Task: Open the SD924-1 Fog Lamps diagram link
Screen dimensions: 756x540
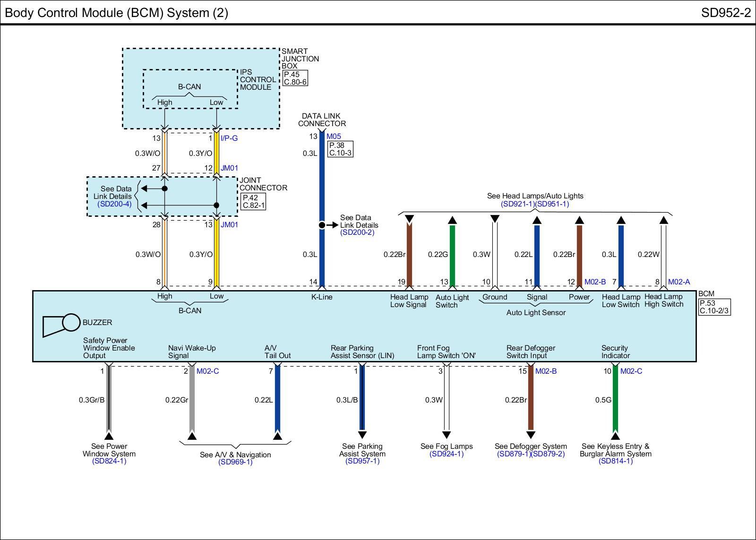Action: tap(447, 454)
